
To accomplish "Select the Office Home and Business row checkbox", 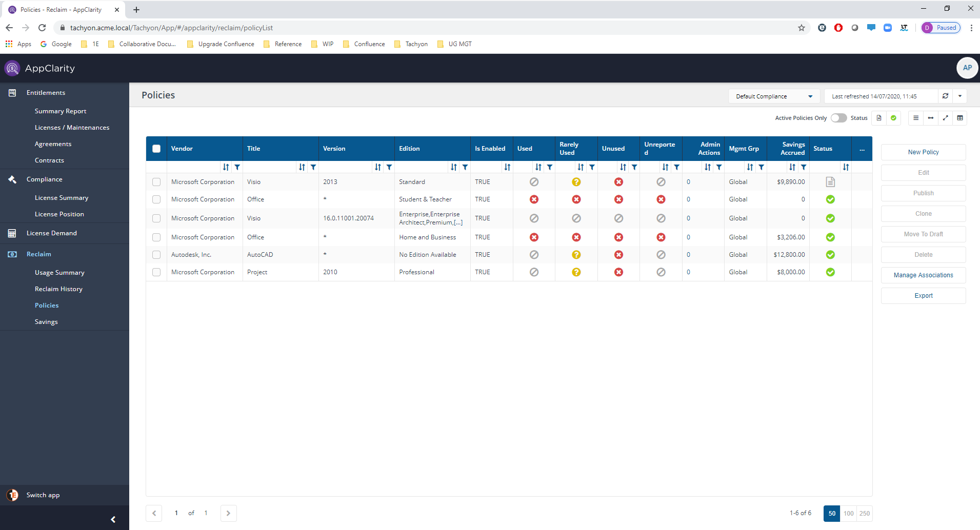I will tap(156, 237).
